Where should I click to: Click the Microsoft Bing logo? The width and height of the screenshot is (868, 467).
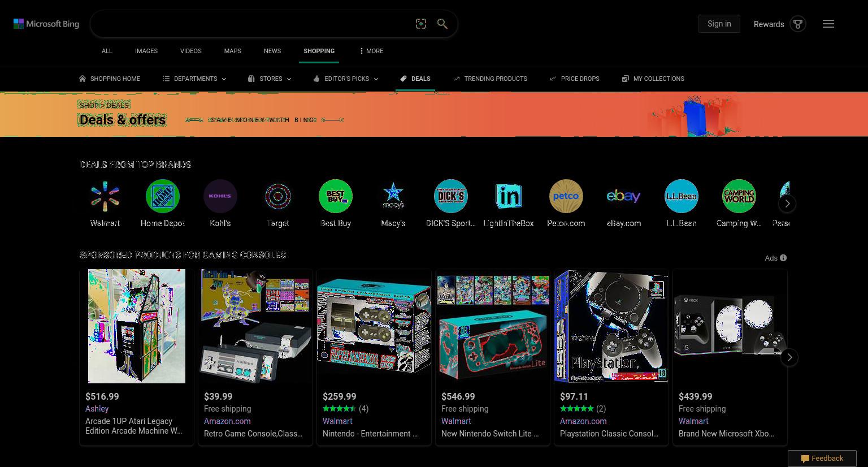(46, 24)
